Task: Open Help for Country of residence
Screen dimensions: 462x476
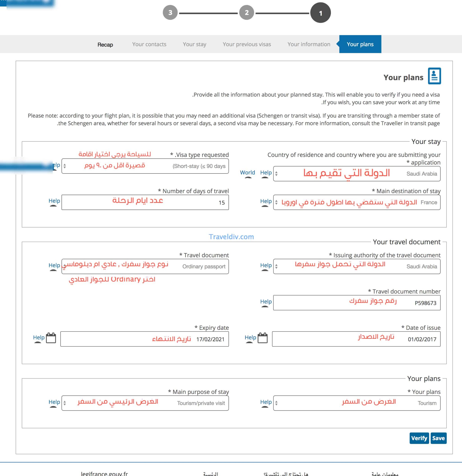Action: (x=266, y=172)
